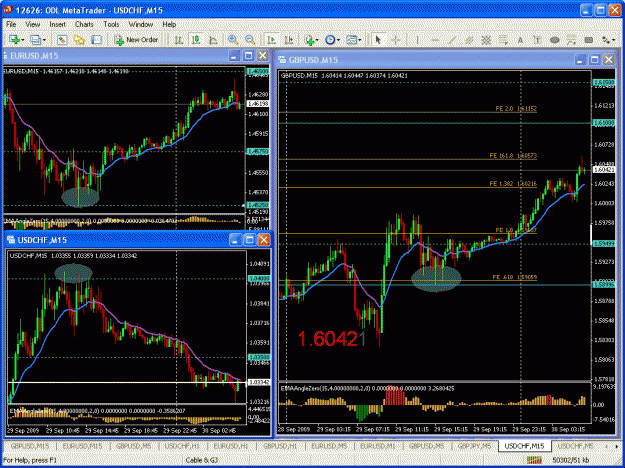Select the Crosshair tool
The image size is (625, 468).
pos(395,39)
